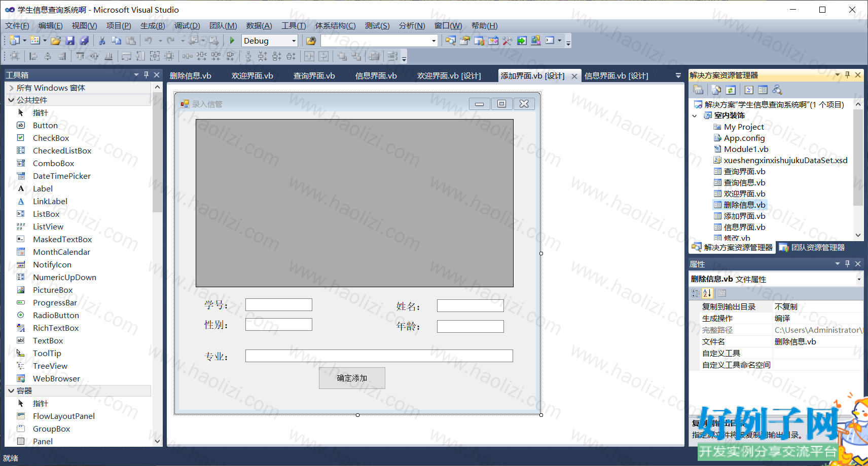Toggle Show All Files in Solution Explorer
Image resolution: width=868 pixels, height=466 pixels.
point(716,90)
